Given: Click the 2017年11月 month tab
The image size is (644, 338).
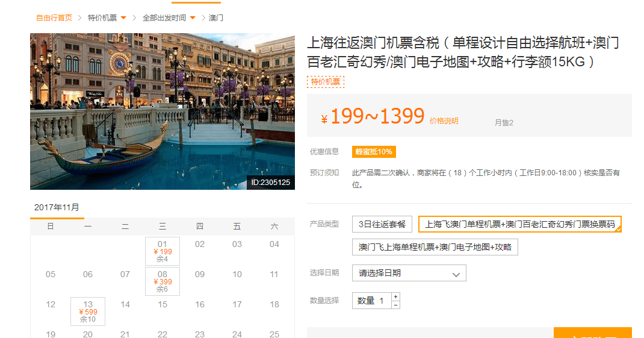Looking at the screenshot, I should (57, 208).
